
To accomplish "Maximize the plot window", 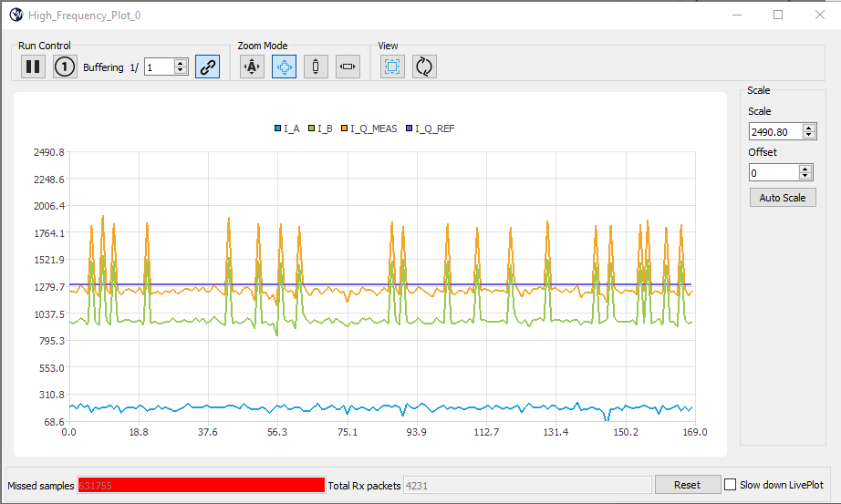I will click(778, 15).
